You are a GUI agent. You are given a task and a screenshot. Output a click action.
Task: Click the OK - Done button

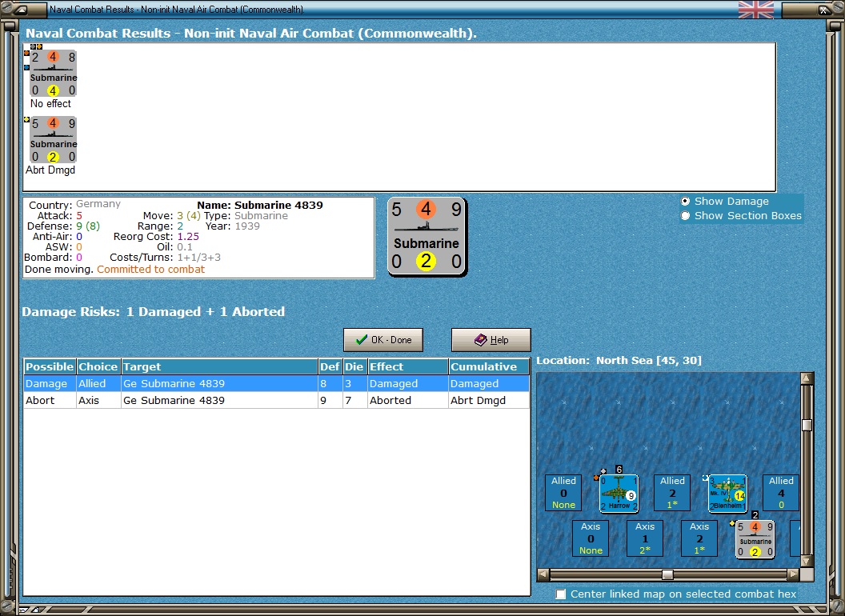tap(383, 340)
